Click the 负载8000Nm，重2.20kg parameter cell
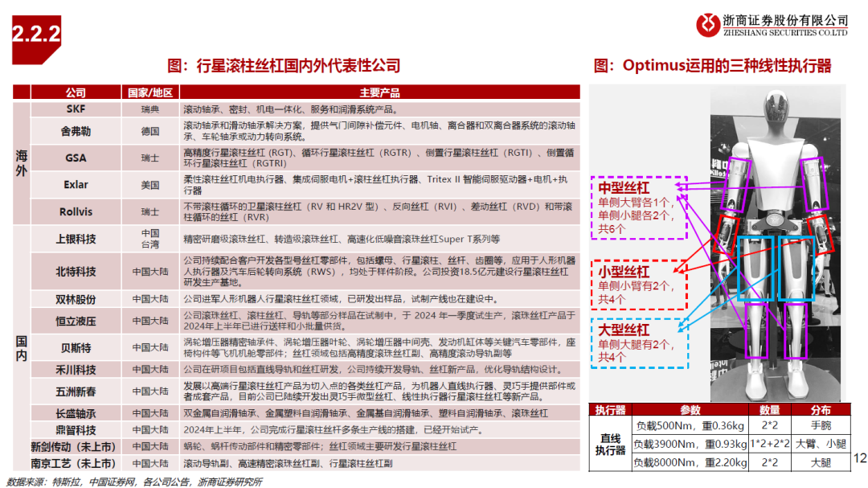The image size is (868, 488). point(690,462)
